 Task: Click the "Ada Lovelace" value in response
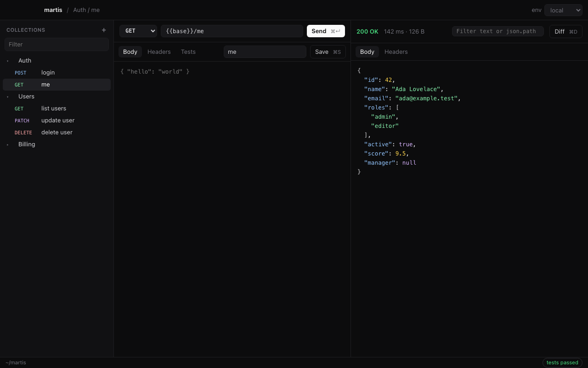click(x=416, y=89)
